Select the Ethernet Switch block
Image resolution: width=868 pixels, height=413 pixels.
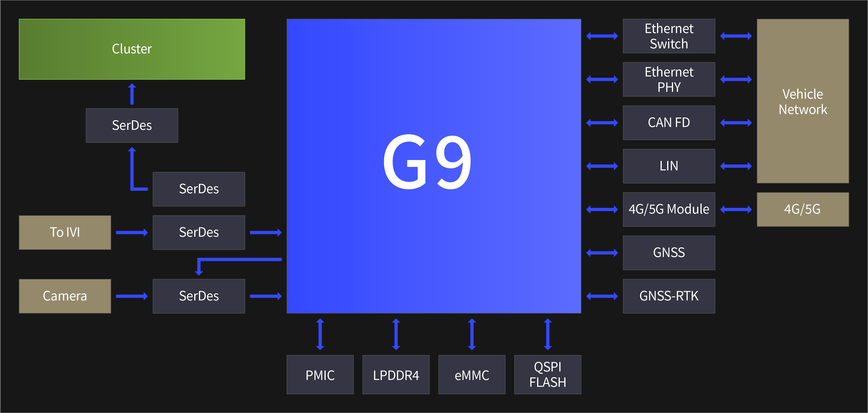pyautogui.click(x=669, y=36)
